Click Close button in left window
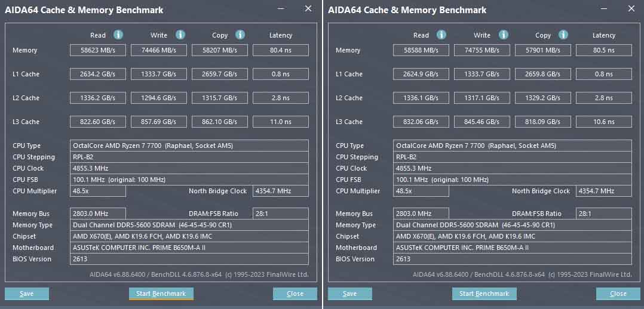The image size is (644, 309). coord(295,293)
